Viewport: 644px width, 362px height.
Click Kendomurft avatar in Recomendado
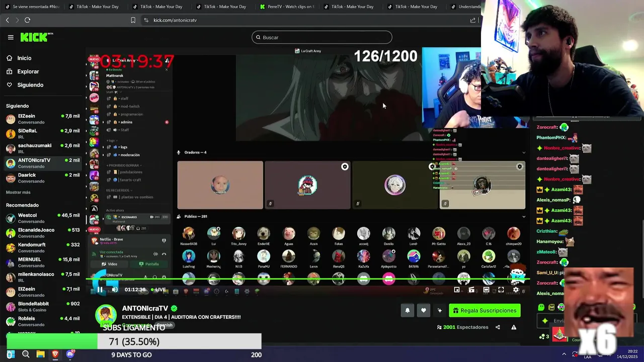[11, 248]
